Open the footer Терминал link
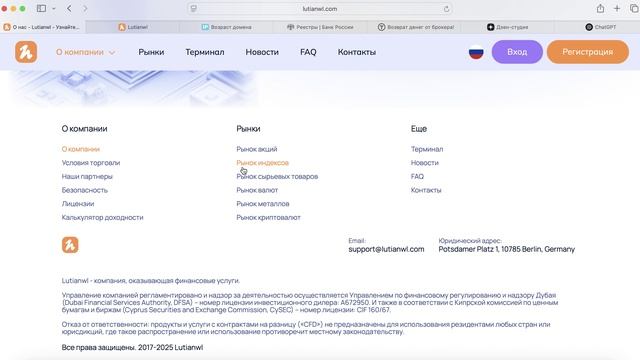Screen dimensions: 640x360 click(x=427, y=149)
